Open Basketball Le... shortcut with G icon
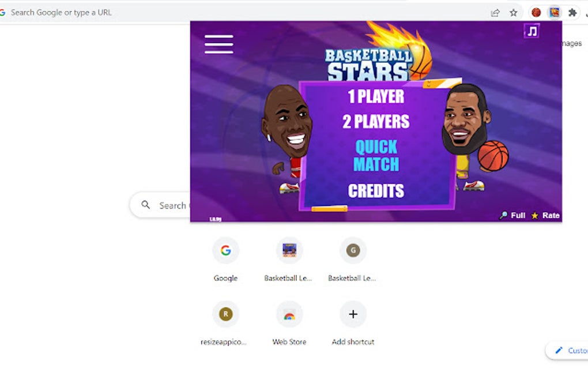The height and width of the screenshot is (368, 588). click(x=353, y=259)
